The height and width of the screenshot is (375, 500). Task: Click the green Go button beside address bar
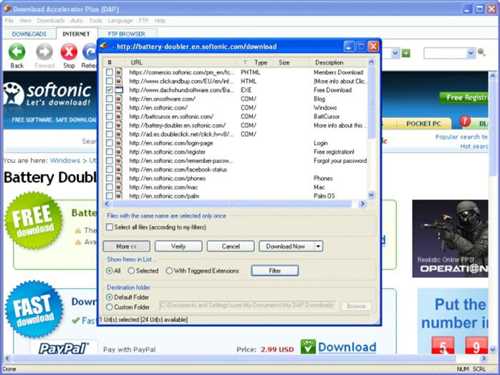click(406, 53)
